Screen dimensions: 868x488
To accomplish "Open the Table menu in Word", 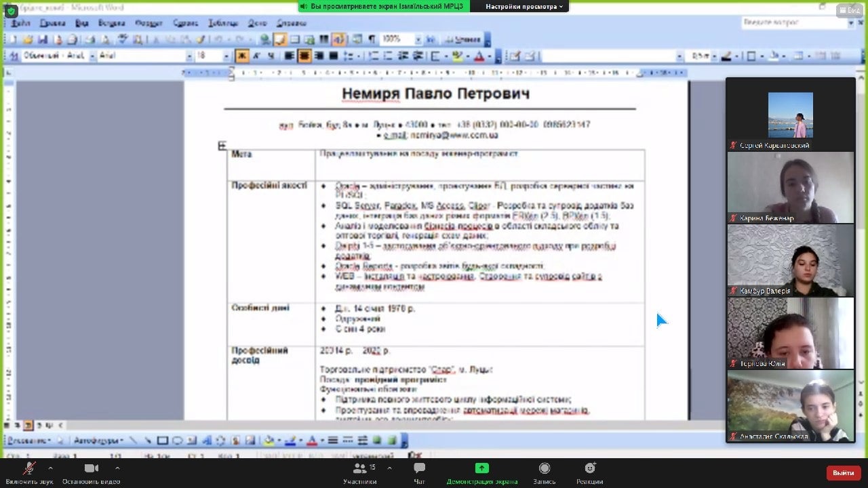I will pos(223,23).
